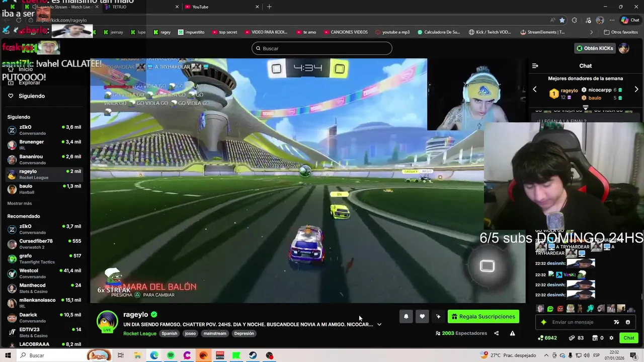Collapse chat panel using top-left icon
644x362 pixels.
pyautogui.click(x=535, y=66)
